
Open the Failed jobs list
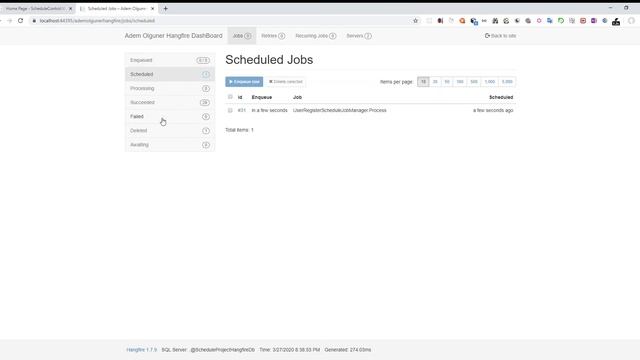tap(170, 116)
